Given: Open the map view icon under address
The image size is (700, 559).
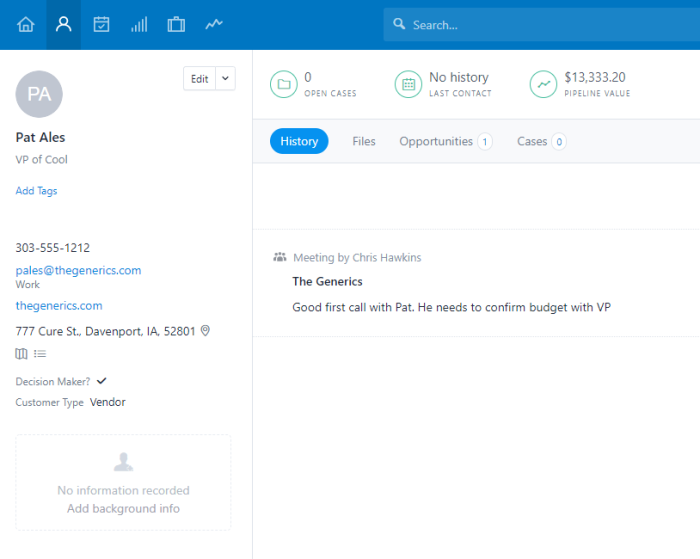Looking at the screenshot, I should tap(21, 354).
